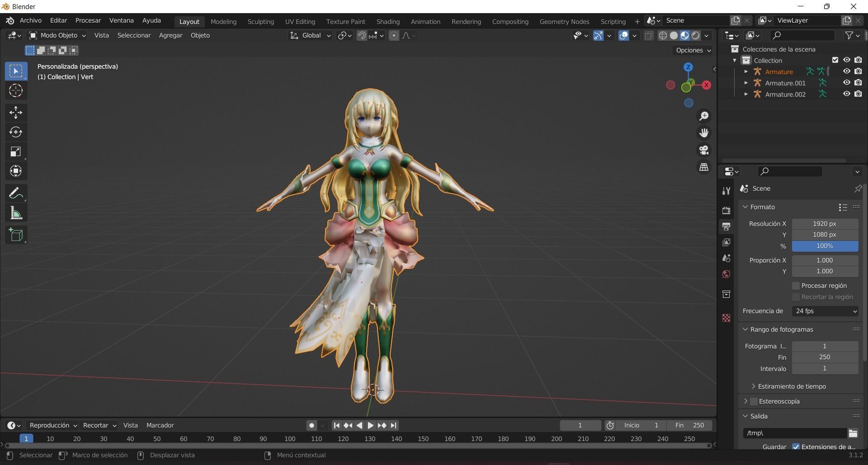Image resolution: width=868 pixels, height=465 pixels.
Task: Select the Measure tool
Action: click(16, 213)
